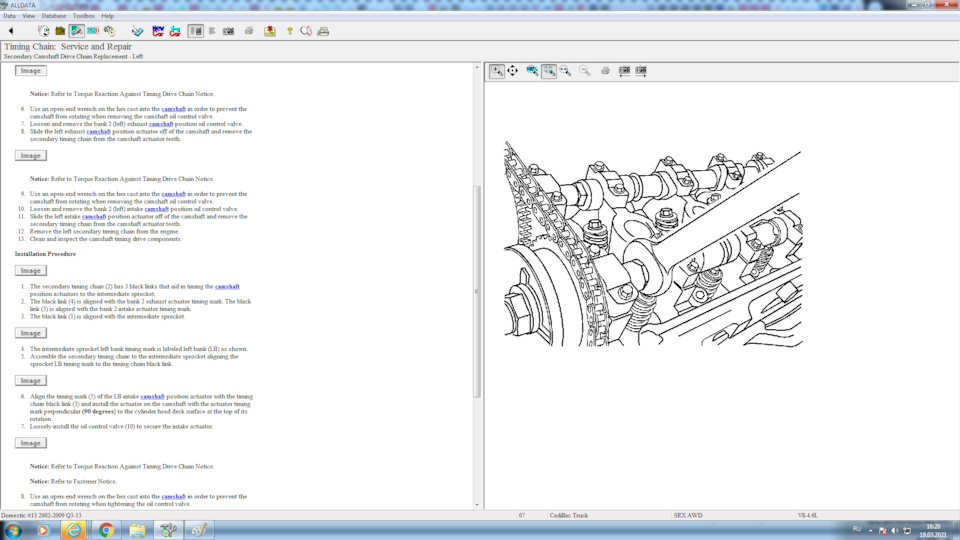The image size is (960, 540).
Task: Open the camshaft link in installation step 1
Action: click(227, 286)
